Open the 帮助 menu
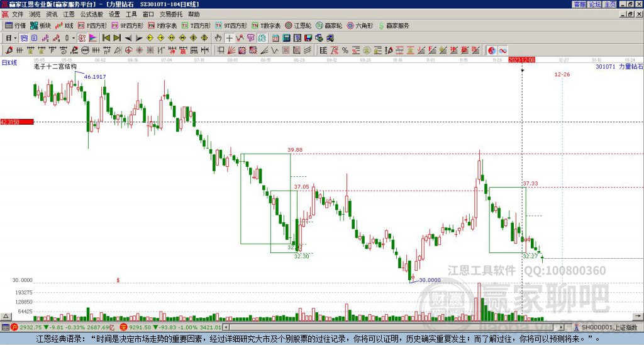 [x=194, y=14]
